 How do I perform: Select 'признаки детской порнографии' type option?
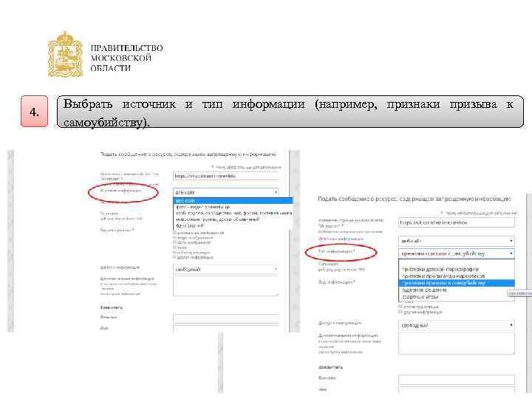coord(457,270)
